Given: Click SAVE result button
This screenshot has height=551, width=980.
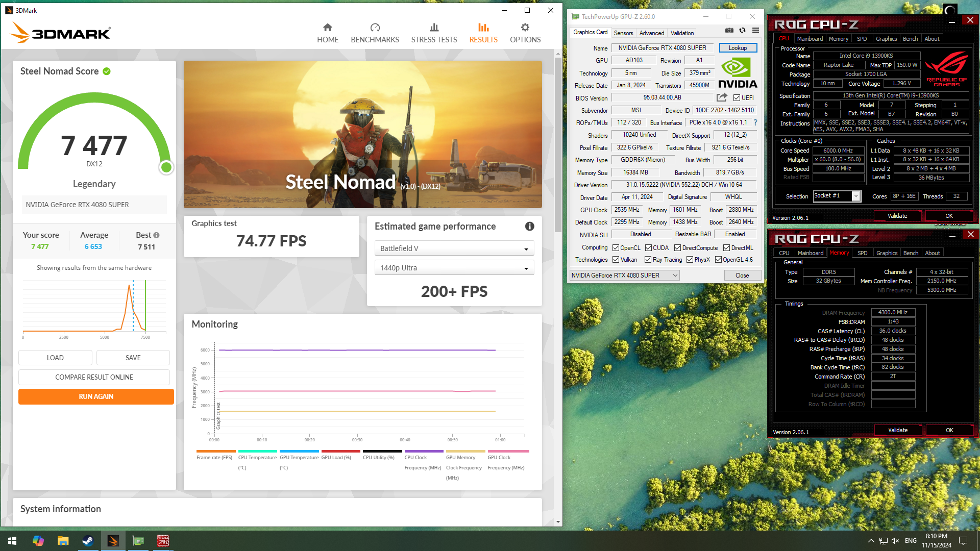Looking at the screenshot, I should coord(133,358).
